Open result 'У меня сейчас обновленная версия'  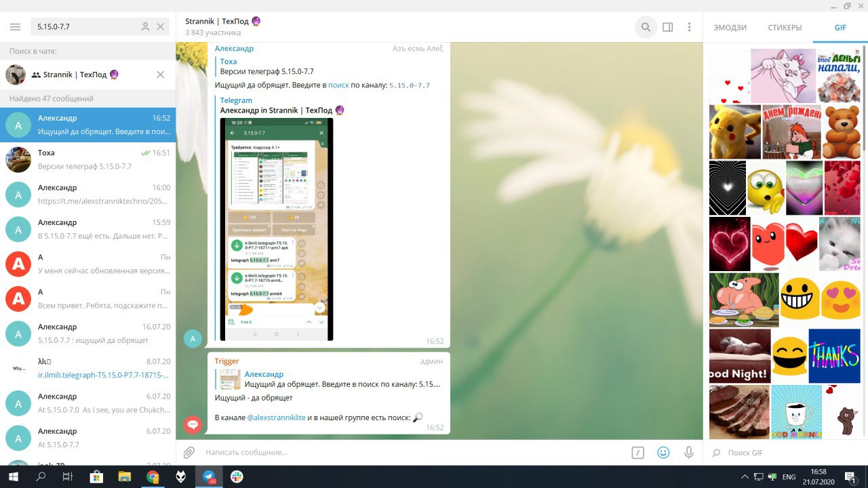[x=88, y=264]
